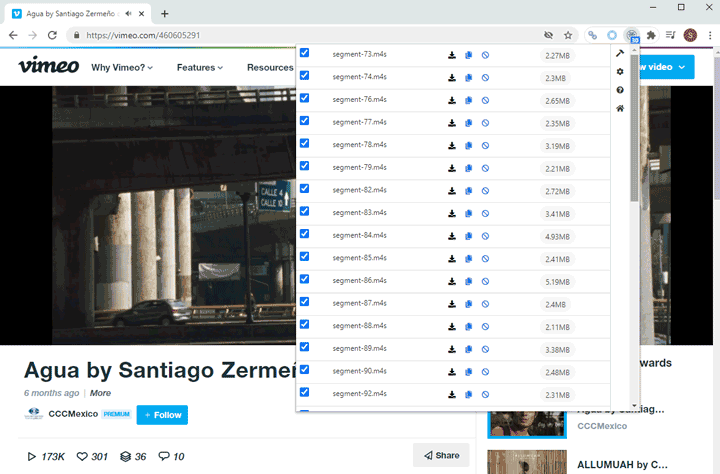Image resolution: width=720 pixels, height=474 pixels.
Task: Open the CCCMexico channel link
Action: (73, 414)
